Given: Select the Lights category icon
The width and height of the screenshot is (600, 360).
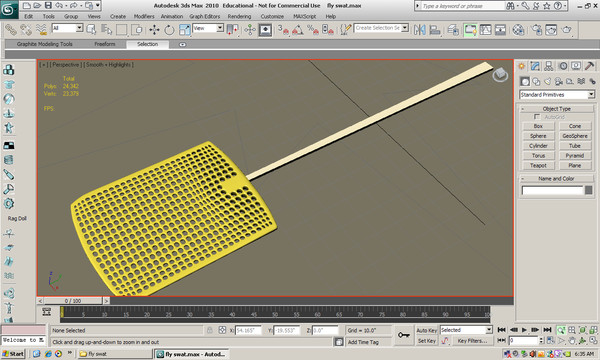Looking at the screenshot, I should click(548, 81).
